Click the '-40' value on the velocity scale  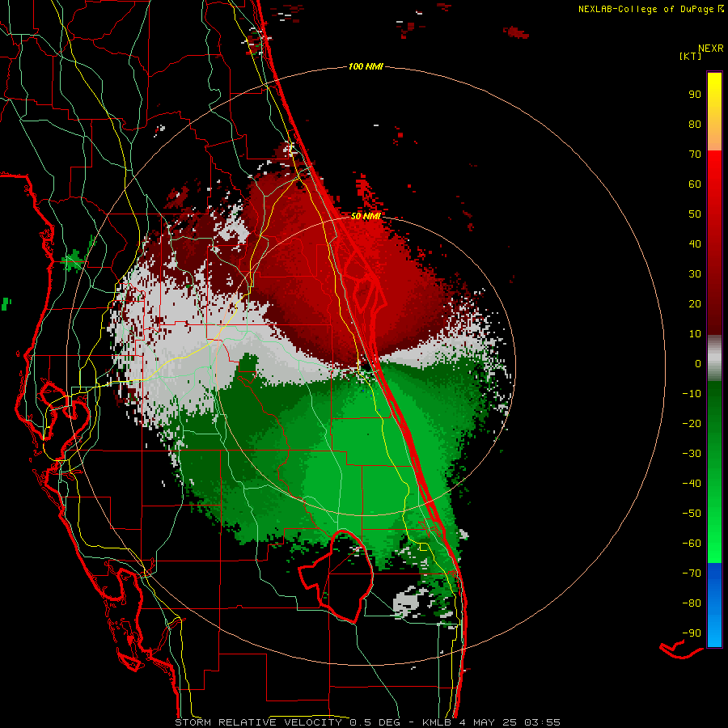click(692, 484)
